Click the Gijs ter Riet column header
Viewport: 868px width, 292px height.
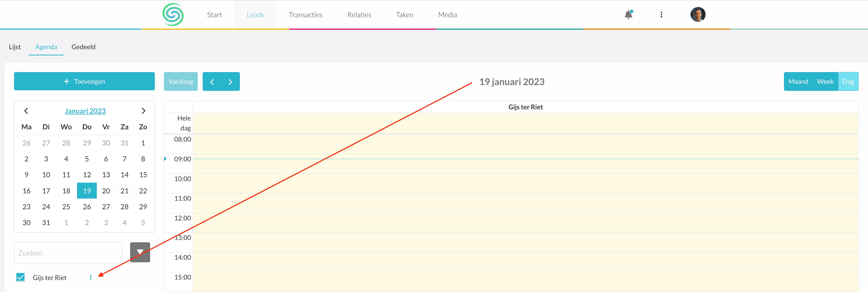pyautogui.click(x=526, y=107)
